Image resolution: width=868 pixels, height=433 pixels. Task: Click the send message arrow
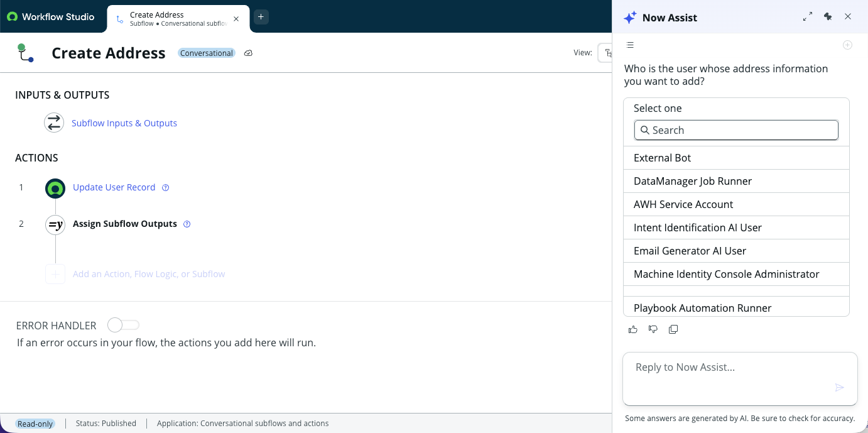[x=839, y=387]
